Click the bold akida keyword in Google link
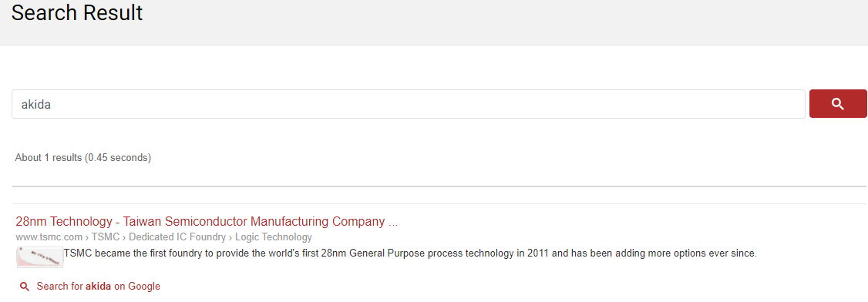868x302 pixels. tap(98, 287)
